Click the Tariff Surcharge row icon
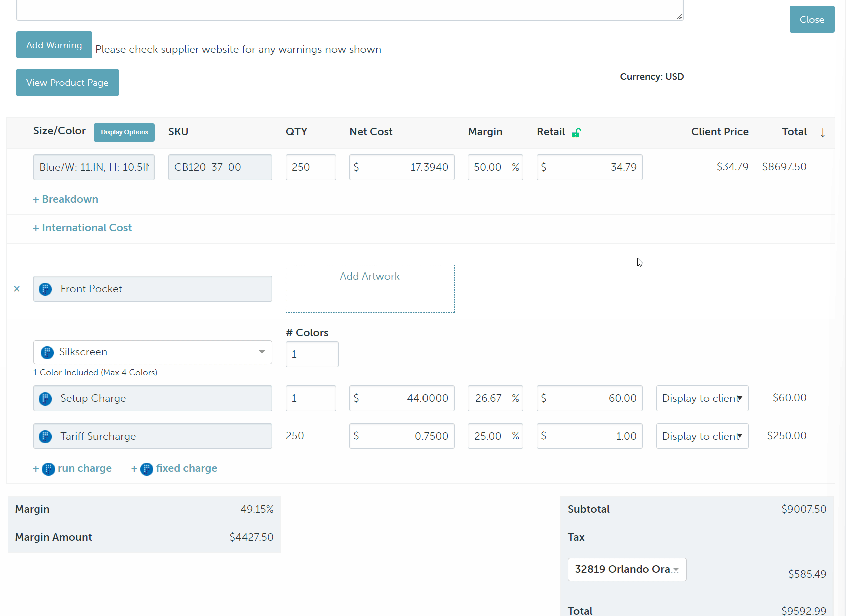 [x=45, y=437]
